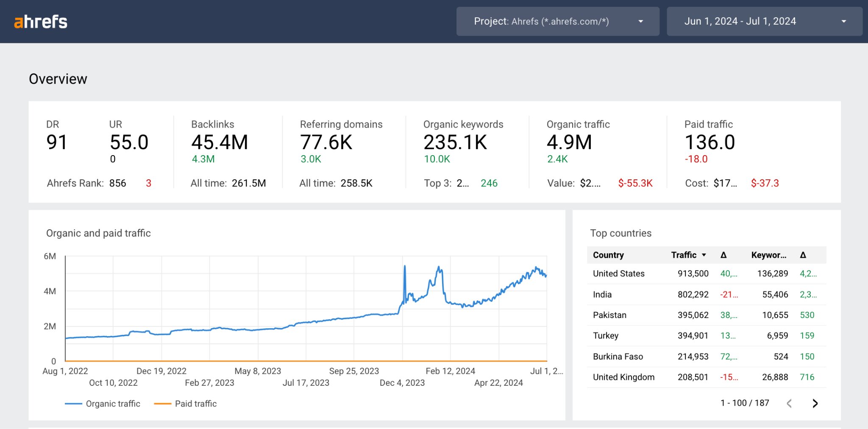Click the 1 - 100 / 187 pagination label

coord(745,403)
